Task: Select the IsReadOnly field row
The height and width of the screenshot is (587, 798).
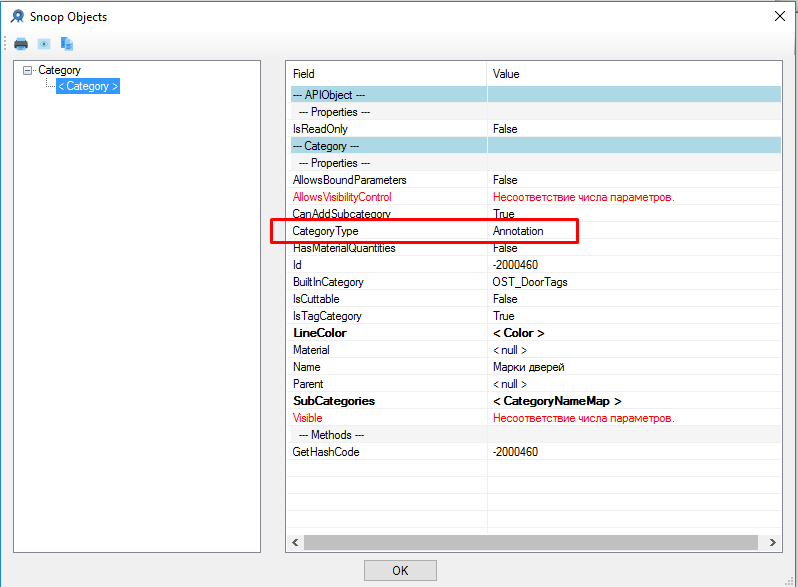Action: [x=536, y=129]
